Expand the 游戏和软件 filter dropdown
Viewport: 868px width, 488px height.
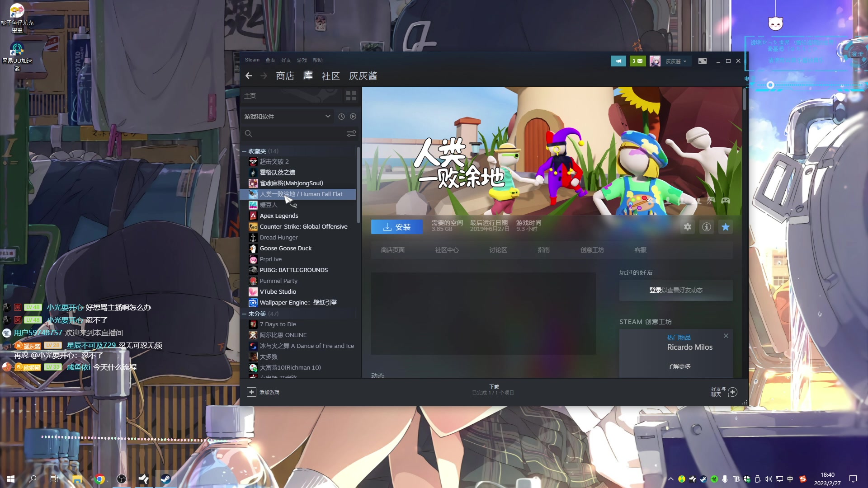287,117
